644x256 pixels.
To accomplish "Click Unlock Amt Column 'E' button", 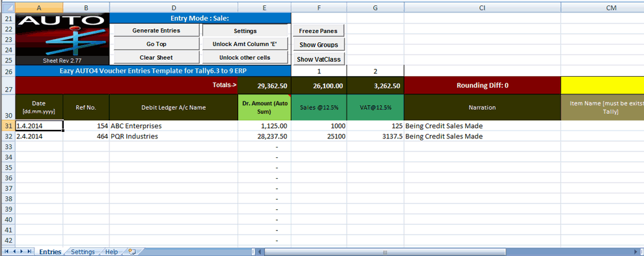I will [245, 44].
